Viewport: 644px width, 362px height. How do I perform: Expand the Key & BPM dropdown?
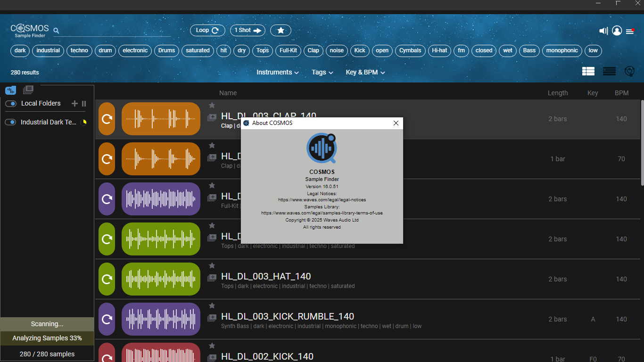click(x=365, y=73)
